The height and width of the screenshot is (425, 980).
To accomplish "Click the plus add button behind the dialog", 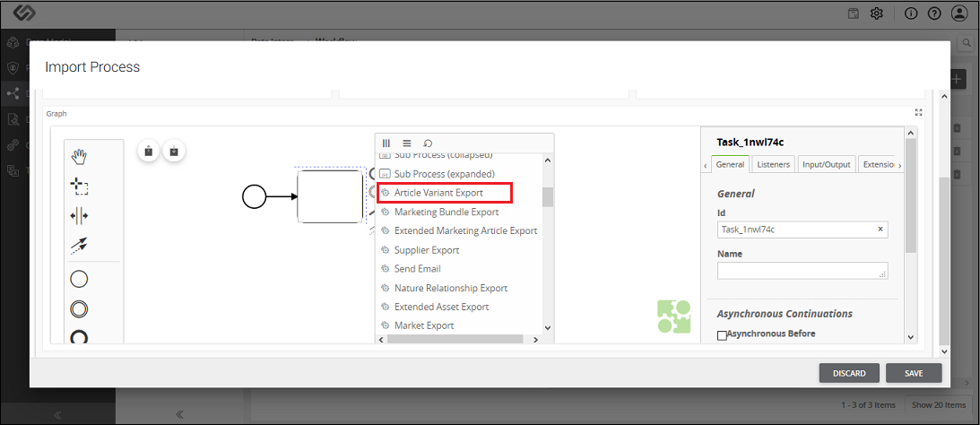I will (x=957, y=80).
